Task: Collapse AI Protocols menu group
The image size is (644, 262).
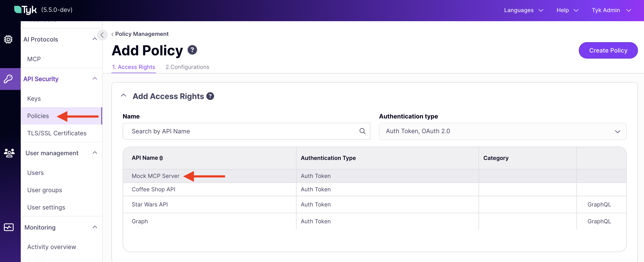Action: 95,39
